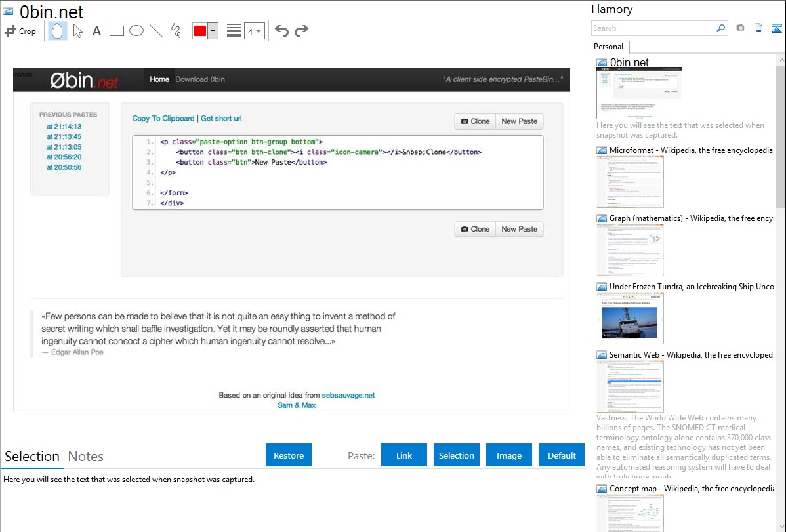Image resolution: width=786 pixels, height=532 pixels.
Task: Undo the last annotation
Action: pyautogui.click(x=281, y=31)
